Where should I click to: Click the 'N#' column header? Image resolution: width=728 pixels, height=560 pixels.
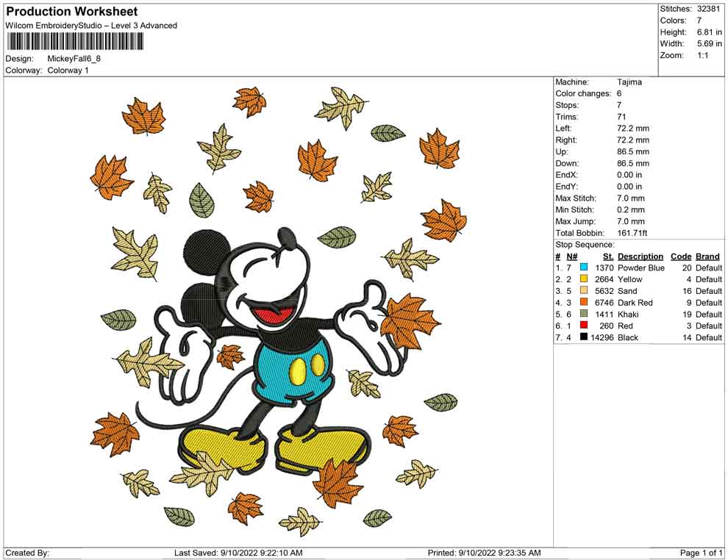[571, 256]
